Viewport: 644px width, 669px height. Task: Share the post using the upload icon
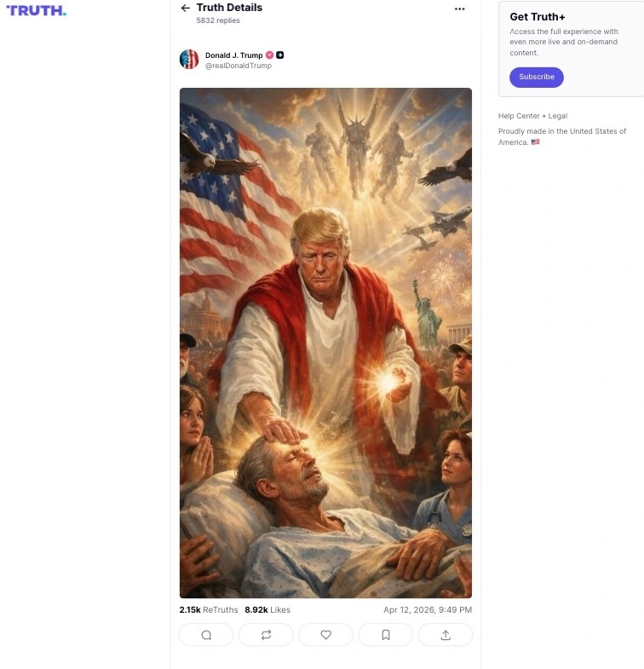tap(446, 635)
